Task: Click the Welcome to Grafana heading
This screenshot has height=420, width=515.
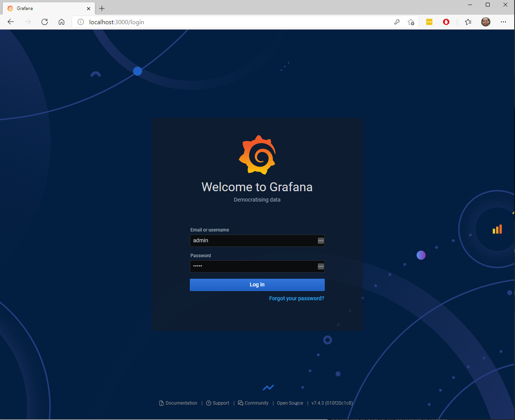Action: [x=257, y=187]
